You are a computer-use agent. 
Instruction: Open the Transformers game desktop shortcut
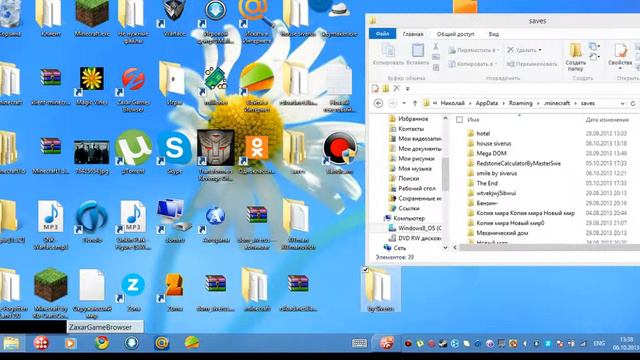[x=216, y=147]
